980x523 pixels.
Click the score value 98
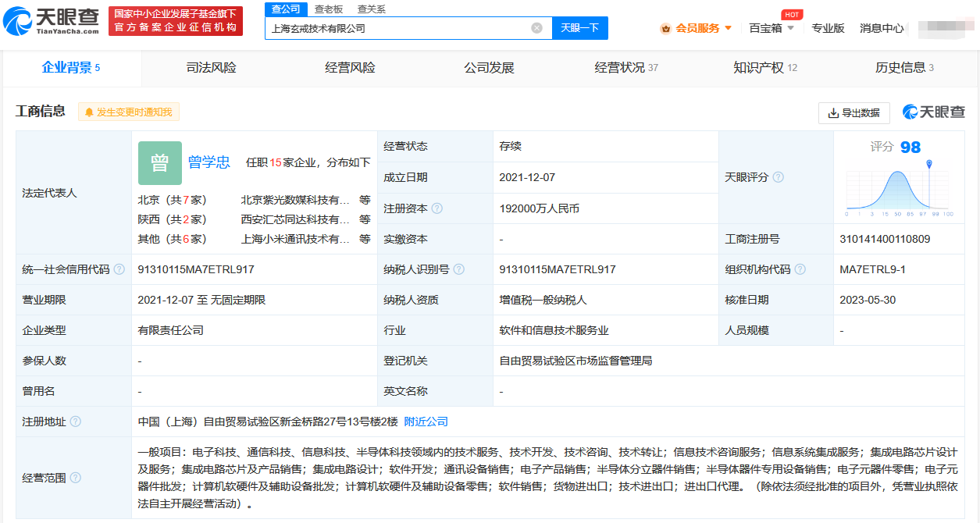click(x=911, y=148)
